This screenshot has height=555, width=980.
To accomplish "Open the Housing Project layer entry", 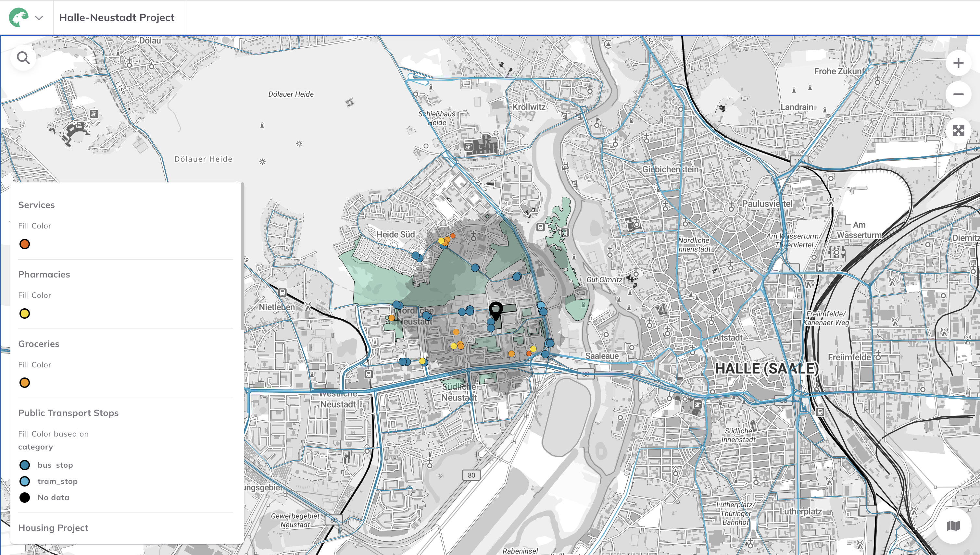I will (x=53, y=528).
